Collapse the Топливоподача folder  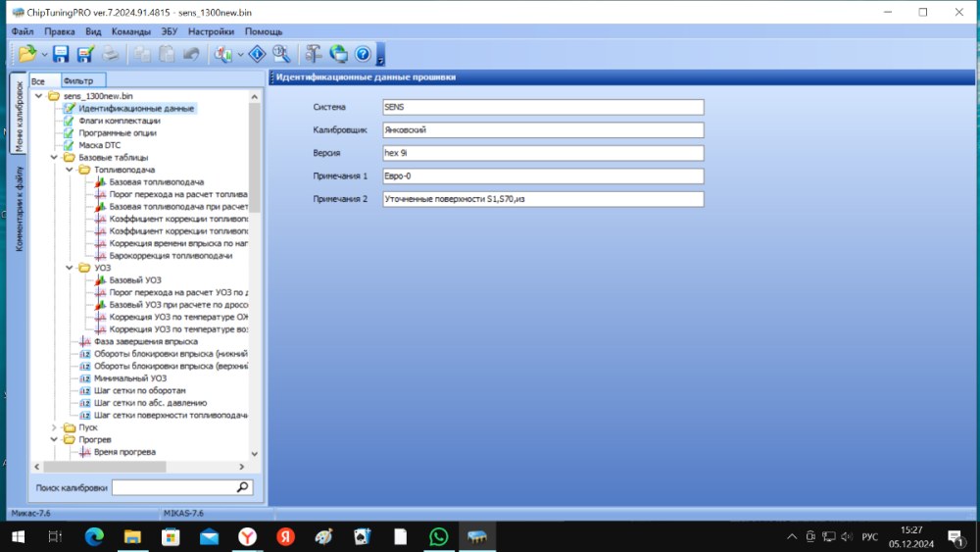(x=70, y=170)
